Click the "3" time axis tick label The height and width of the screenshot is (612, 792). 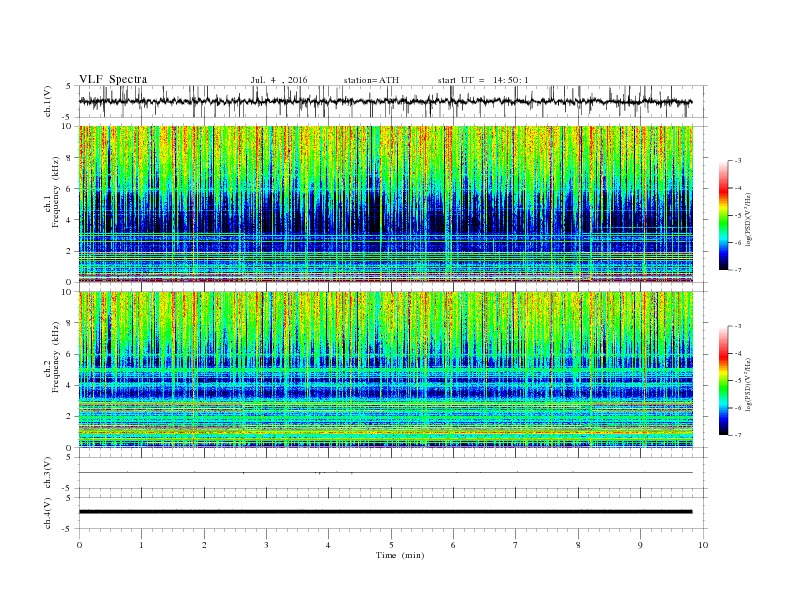pos(266,545)
